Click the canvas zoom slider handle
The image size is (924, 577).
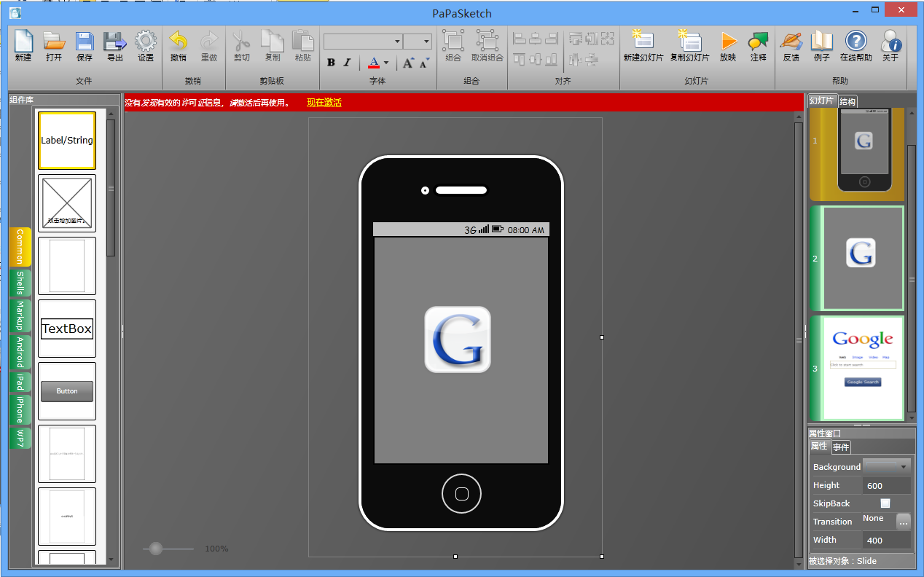tap(155, 549)
